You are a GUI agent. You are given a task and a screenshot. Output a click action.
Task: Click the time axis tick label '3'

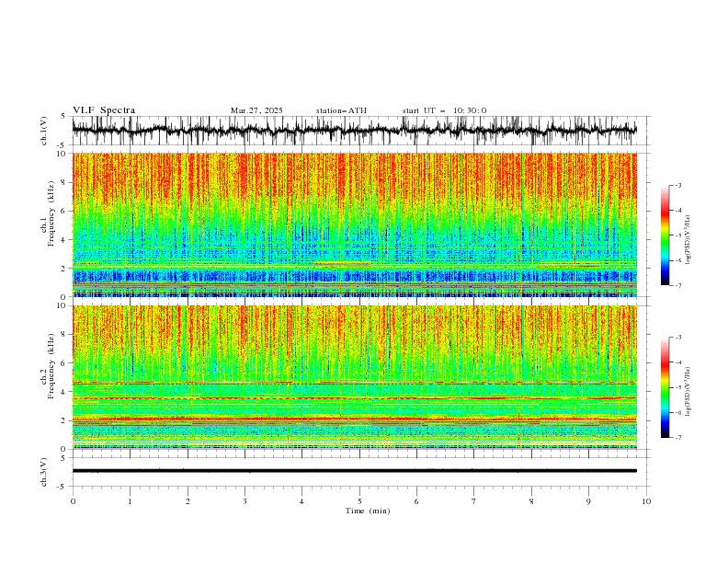pos(245,501)
